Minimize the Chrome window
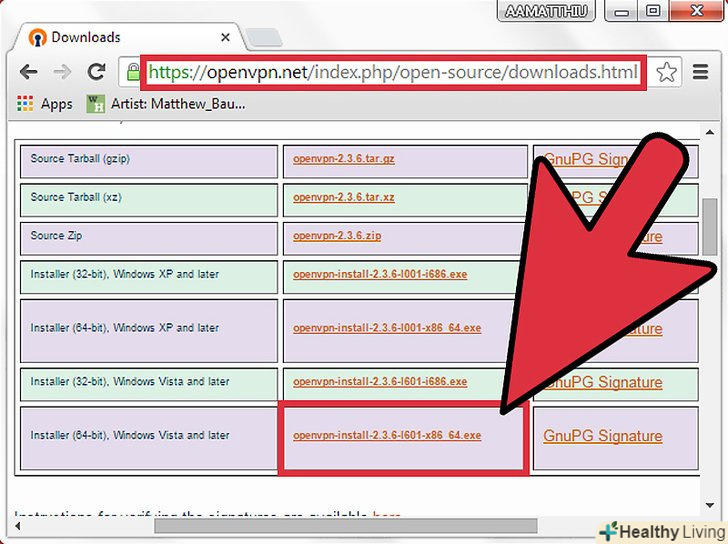The height and width of the screenshot is (544, 728). (x=622, y=11)
